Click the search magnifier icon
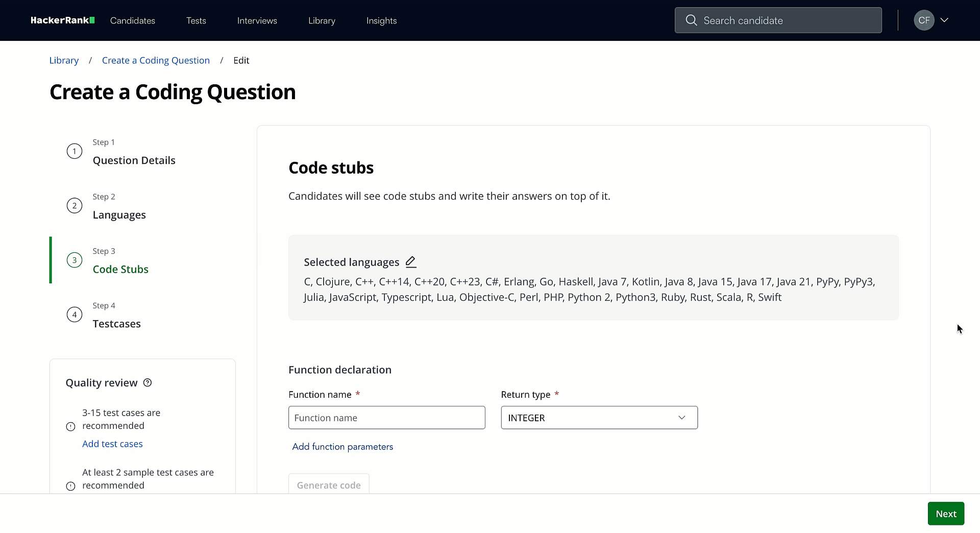 (x=692, y=20)
